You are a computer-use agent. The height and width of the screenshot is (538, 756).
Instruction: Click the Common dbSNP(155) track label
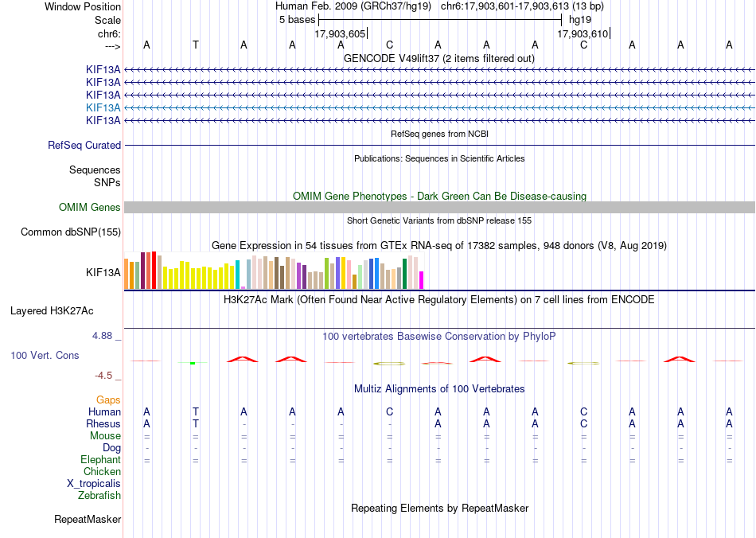71,232
